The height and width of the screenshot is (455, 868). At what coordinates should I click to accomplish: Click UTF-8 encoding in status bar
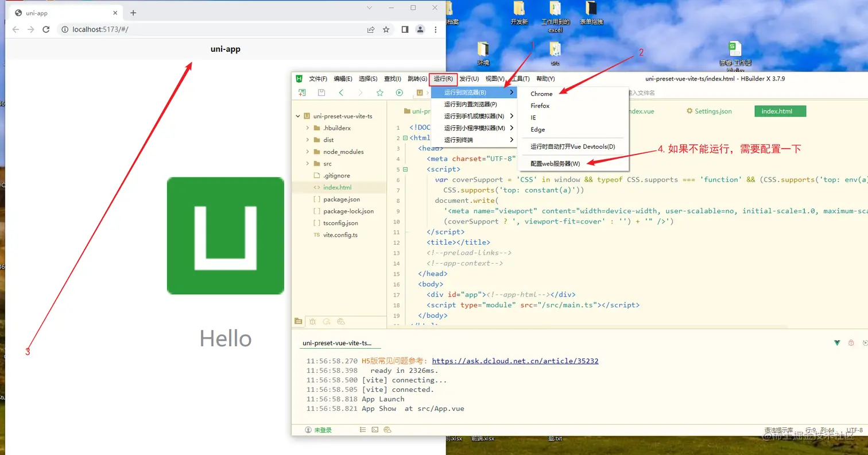(854, 430)
